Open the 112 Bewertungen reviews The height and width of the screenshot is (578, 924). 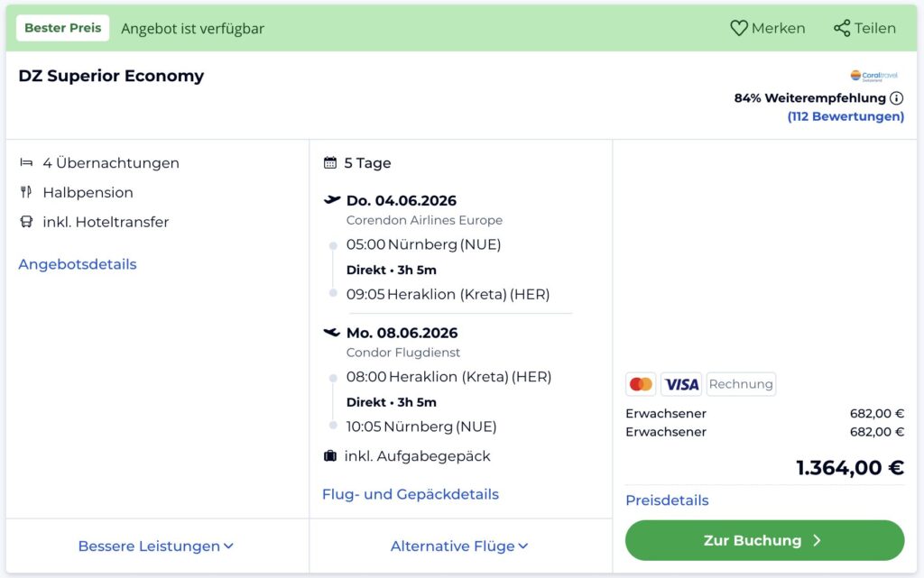pyautogui.click(x=845, y=115)
